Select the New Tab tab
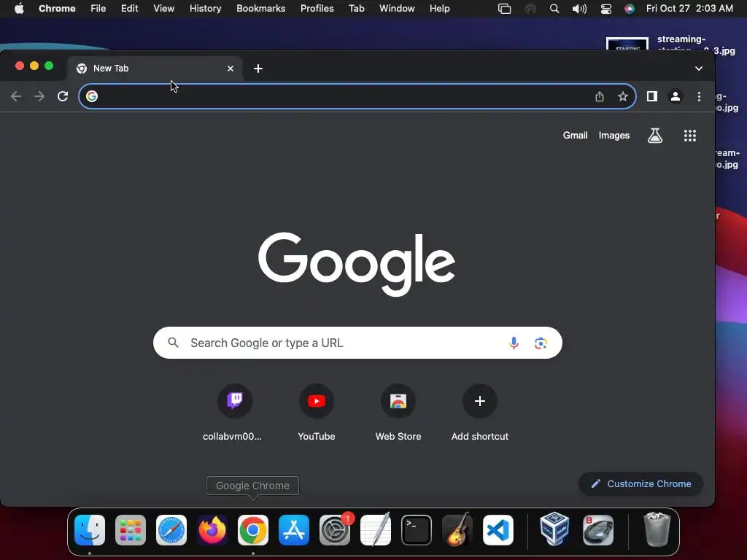The height and width of the screenshot is (560, 747). pyautogui.click(x=155, y=69)
